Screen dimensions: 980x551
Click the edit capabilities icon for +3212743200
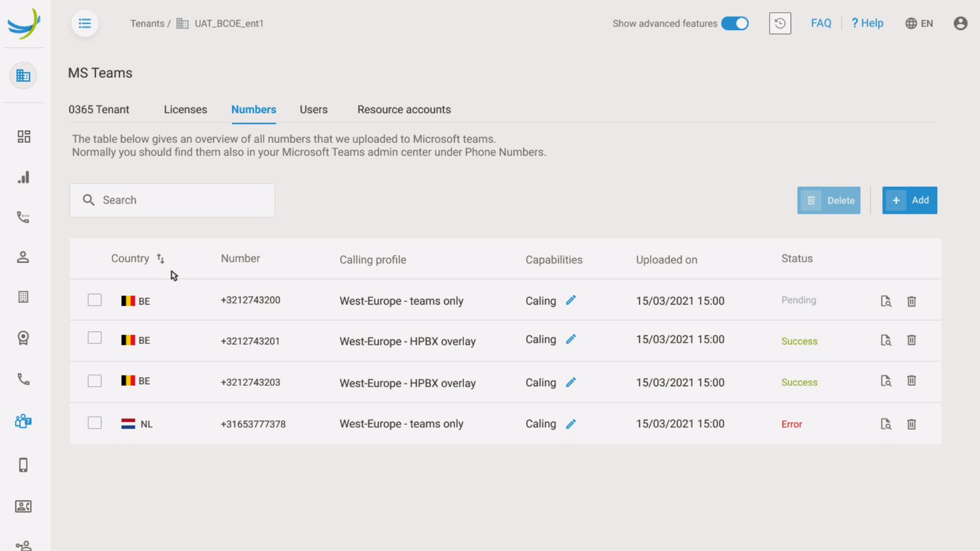pos(571,300)
